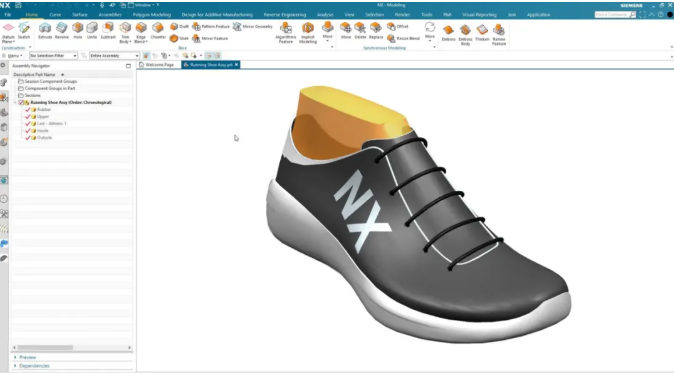Viewport: 674px width, 374px height.
Task: Click the Offset tool
Action: (x=398, y=26)
